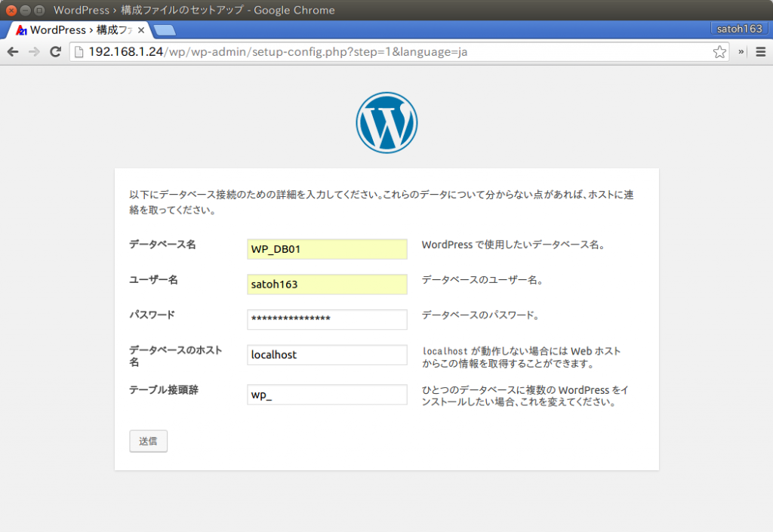Open the Chrome hamburger menu
Image resolution: width=773 pixels, height=532 pixels.
(x=761, y=52)
